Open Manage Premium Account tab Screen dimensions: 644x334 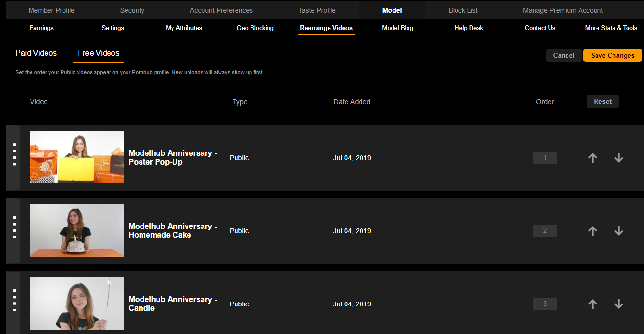point(563,10)
